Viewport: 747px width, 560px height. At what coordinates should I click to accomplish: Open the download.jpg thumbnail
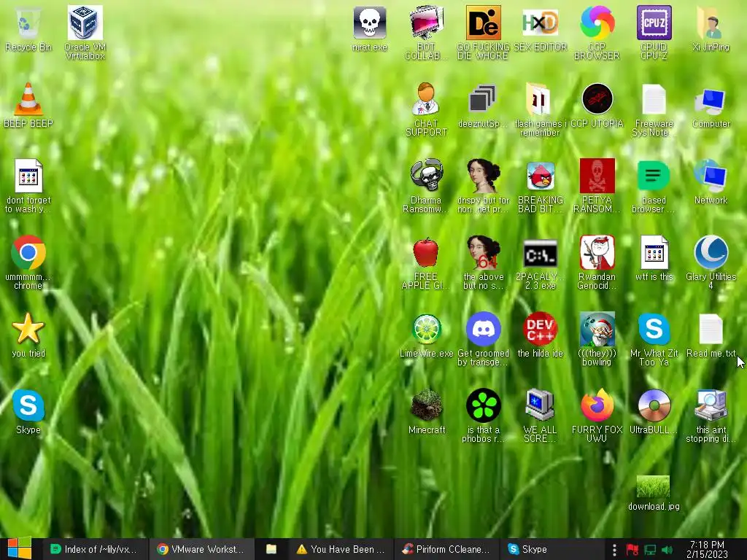click(653, 486)
